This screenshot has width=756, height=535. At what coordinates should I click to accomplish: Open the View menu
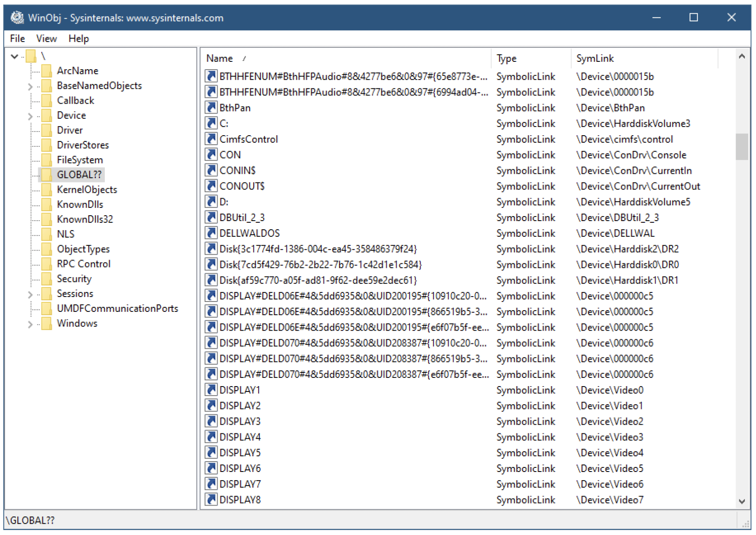point(46,39)
